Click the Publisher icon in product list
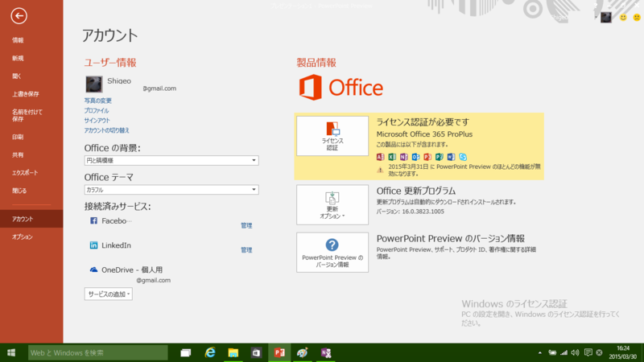This screenshot has height=362, width=644. (439, 157)
